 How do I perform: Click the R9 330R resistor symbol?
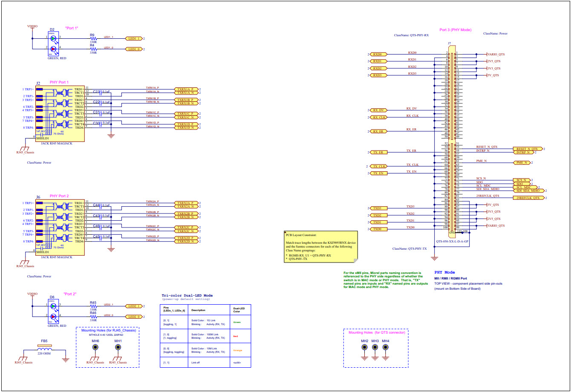pos(93,37)
